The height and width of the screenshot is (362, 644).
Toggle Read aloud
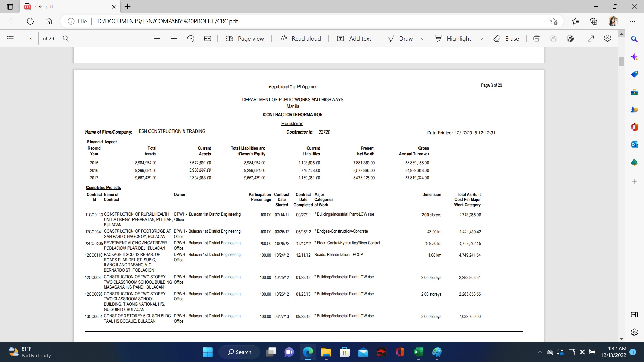click(x=301, y=38)
